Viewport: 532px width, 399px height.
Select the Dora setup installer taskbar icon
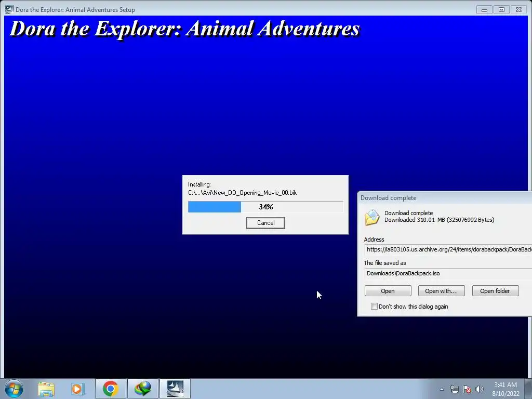[x=175, y=389]
